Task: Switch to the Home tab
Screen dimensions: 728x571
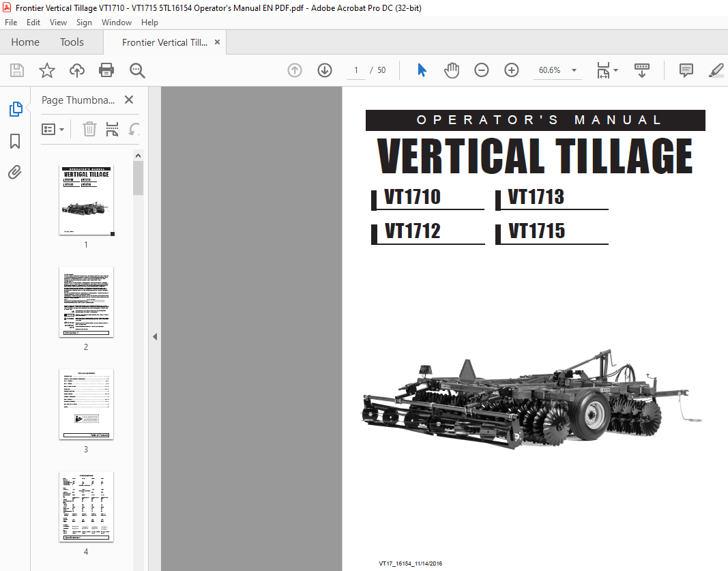Action: click(x=25, y=42)
